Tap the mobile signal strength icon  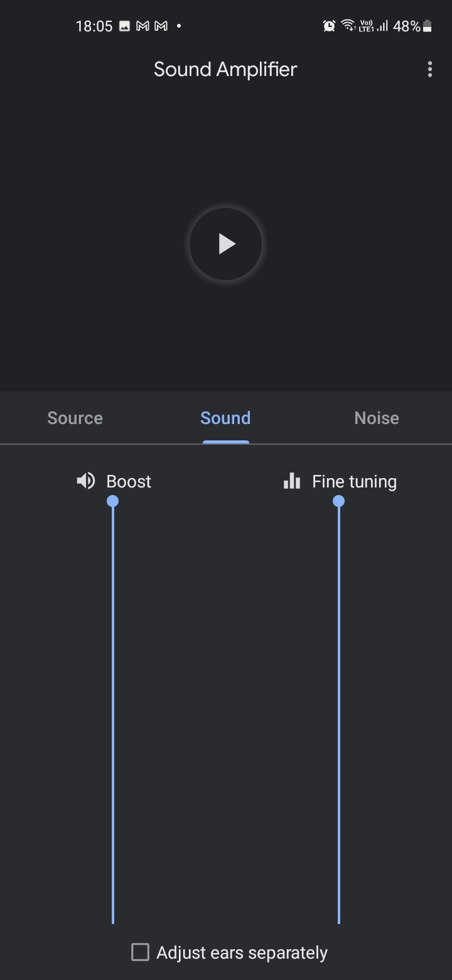(x=382, y=26)
